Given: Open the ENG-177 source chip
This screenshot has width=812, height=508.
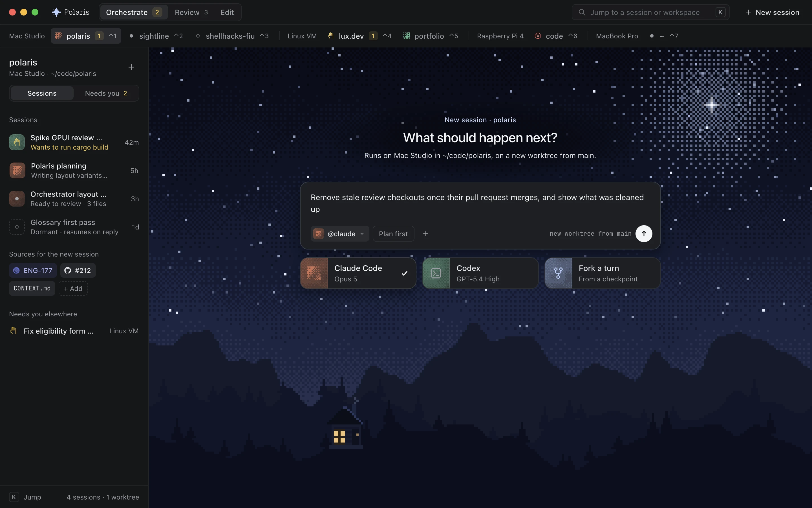Looking at the screenshot, I should tap(32, 270).
